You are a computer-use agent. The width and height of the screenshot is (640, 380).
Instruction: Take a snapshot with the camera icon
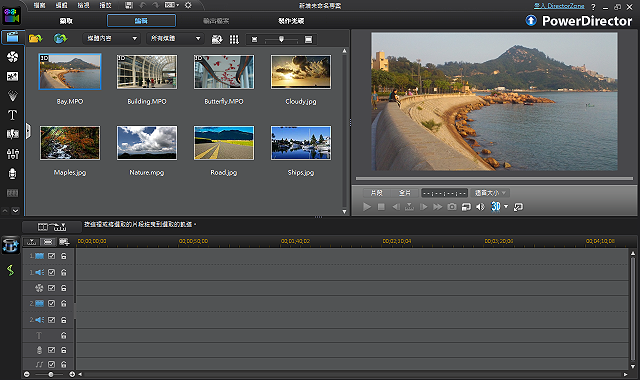pyautogui.click(x=451, y=207)
